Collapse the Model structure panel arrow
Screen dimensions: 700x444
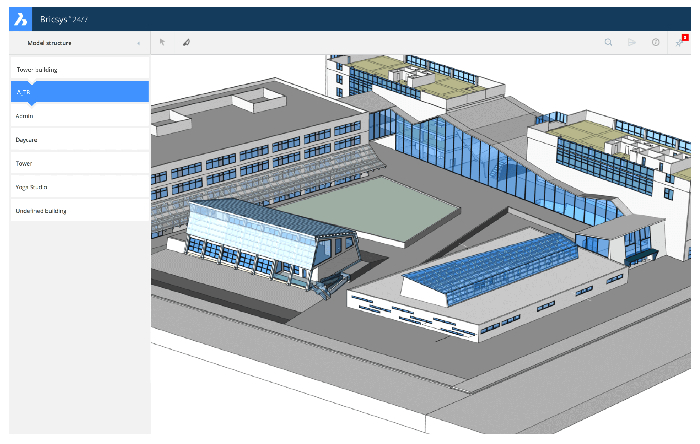[138, 43]
